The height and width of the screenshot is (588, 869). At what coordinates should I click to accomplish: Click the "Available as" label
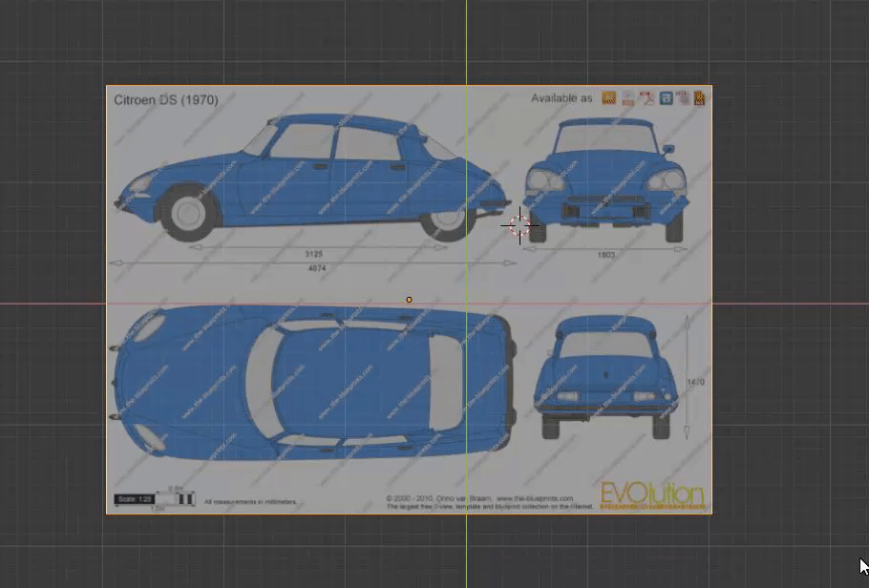pyautogui.click(x=562, y=98)
